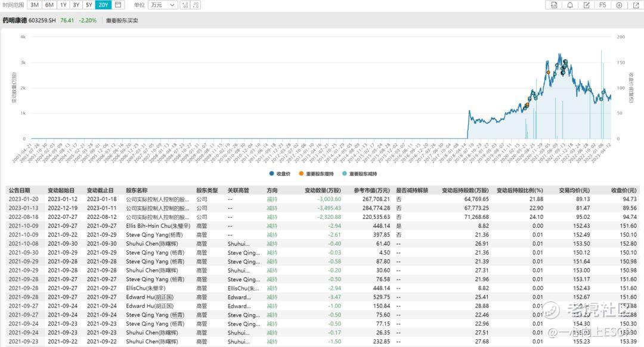Click the 21.88 holding ratio cell
Viewport: 644px width, 347px height.
(x=537, y=199)
